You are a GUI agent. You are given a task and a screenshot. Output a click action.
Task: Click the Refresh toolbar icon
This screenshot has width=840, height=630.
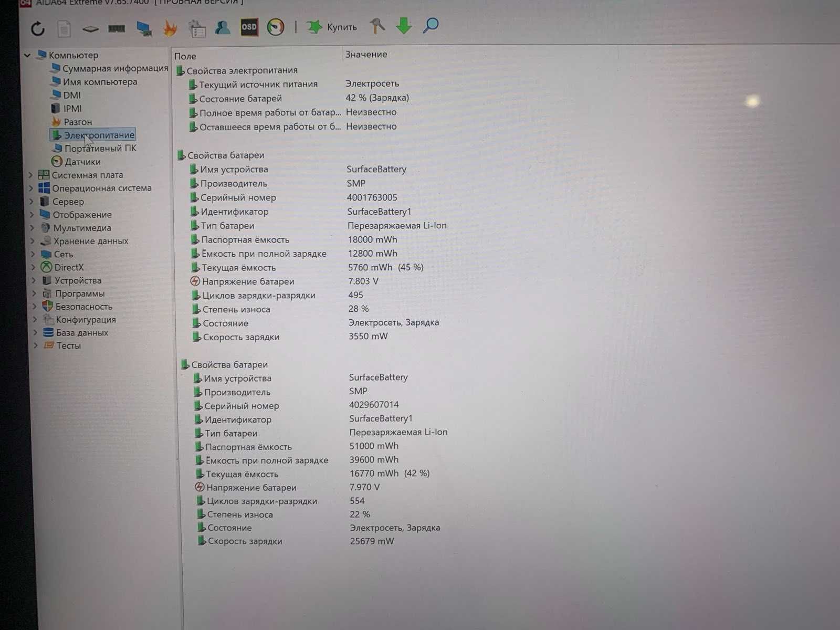coord(38,28)
